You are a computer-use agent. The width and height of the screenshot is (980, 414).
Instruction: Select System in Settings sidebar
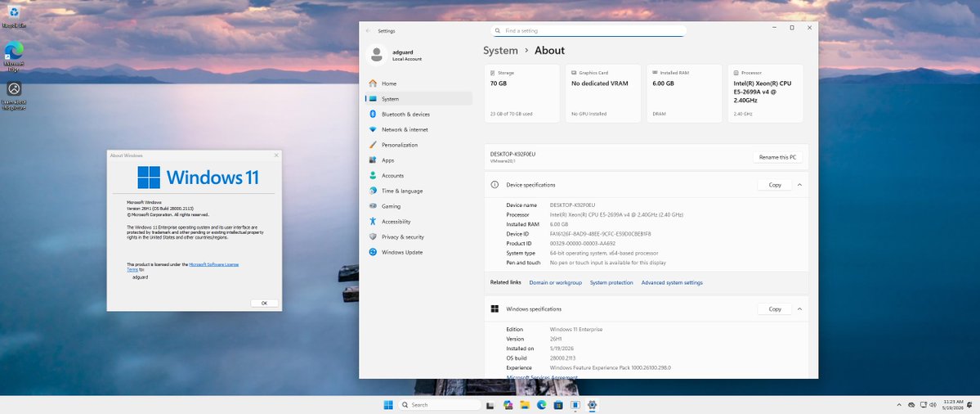(418, 99)
